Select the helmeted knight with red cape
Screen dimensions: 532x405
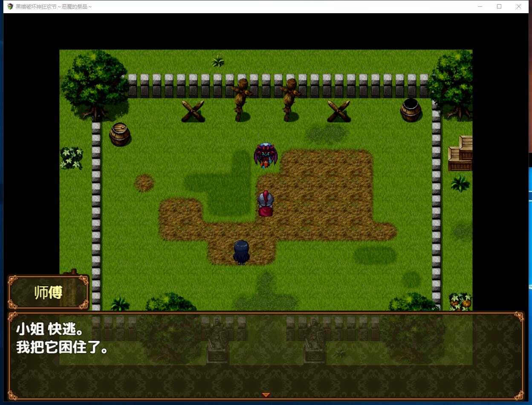(x=265, y=204)
